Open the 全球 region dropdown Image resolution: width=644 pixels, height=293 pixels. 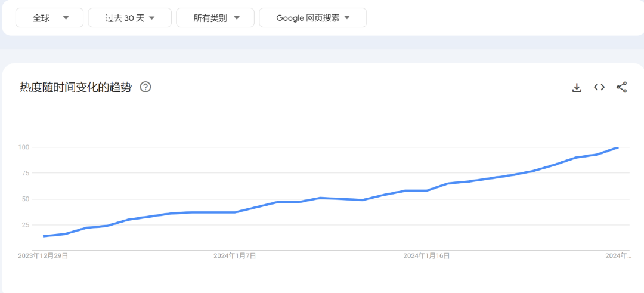click(49, 18)
